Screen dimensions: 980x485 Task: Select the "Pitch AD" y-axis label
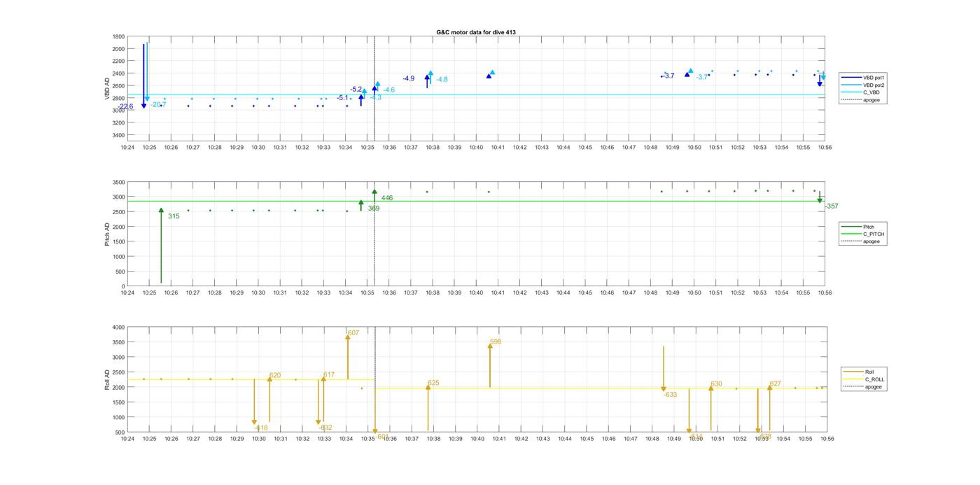(107, 234)
